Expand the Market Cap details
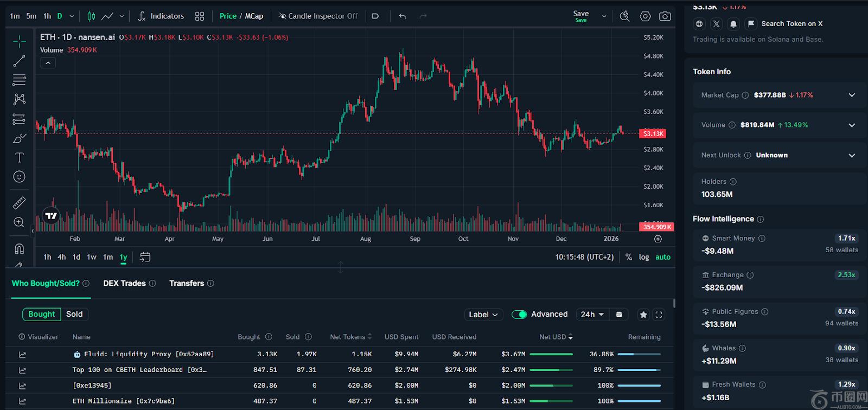The width and height of the screenshot is (868, 410). 852,95
